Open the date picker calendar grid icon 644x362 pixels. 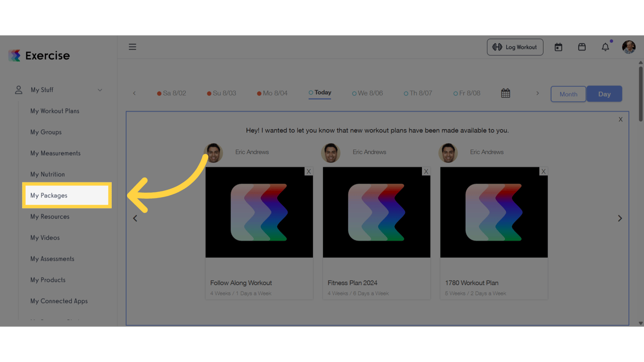505,93
